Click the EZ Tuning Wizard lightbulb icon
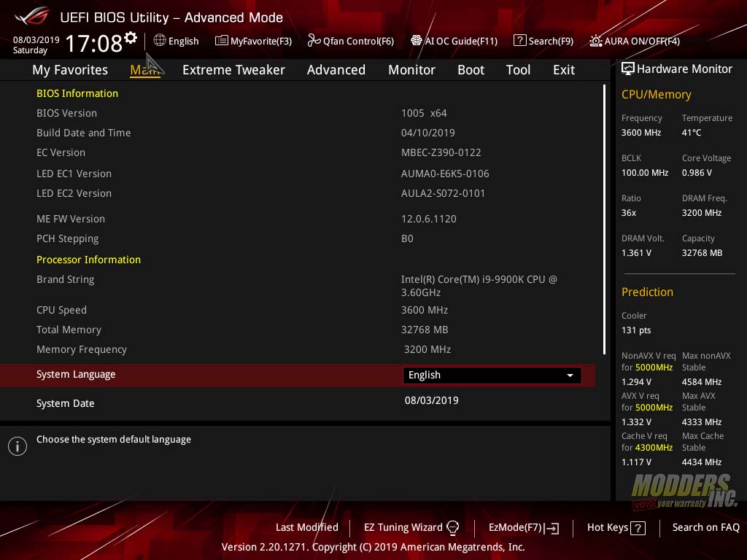Screen dimensions: 747x560 [452, 528]
